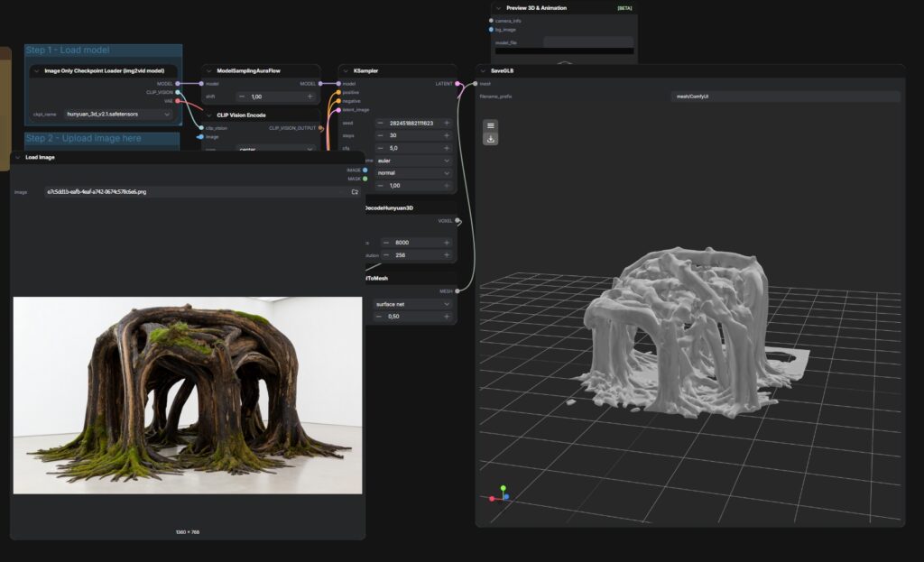Open the surface net algorithm dropdown
This screenshot has width=924, height=562.
[x=413, y=304]
